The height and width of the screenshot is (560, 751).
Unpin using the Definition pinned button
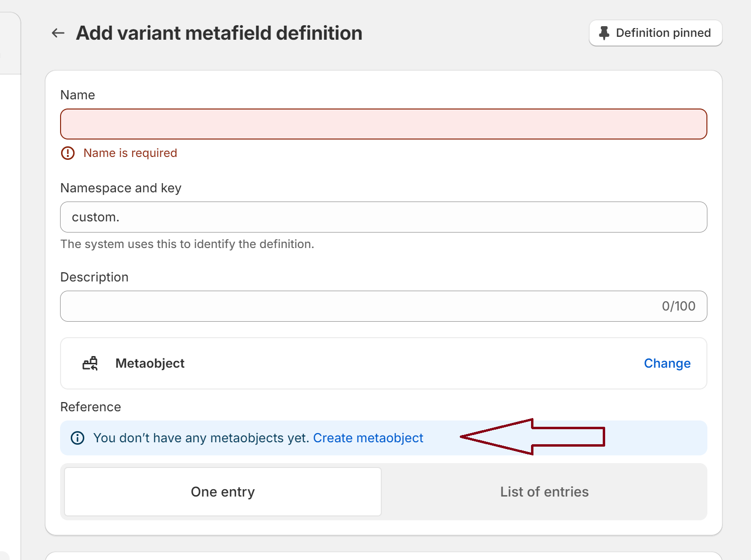pyautogui.click(x=655, y=33)
